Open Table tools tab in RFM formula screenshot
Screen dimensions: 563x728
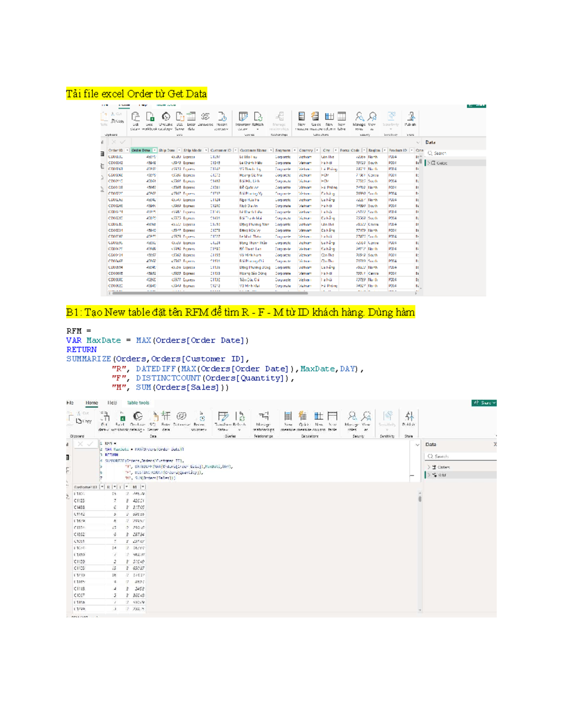(138, 403)
